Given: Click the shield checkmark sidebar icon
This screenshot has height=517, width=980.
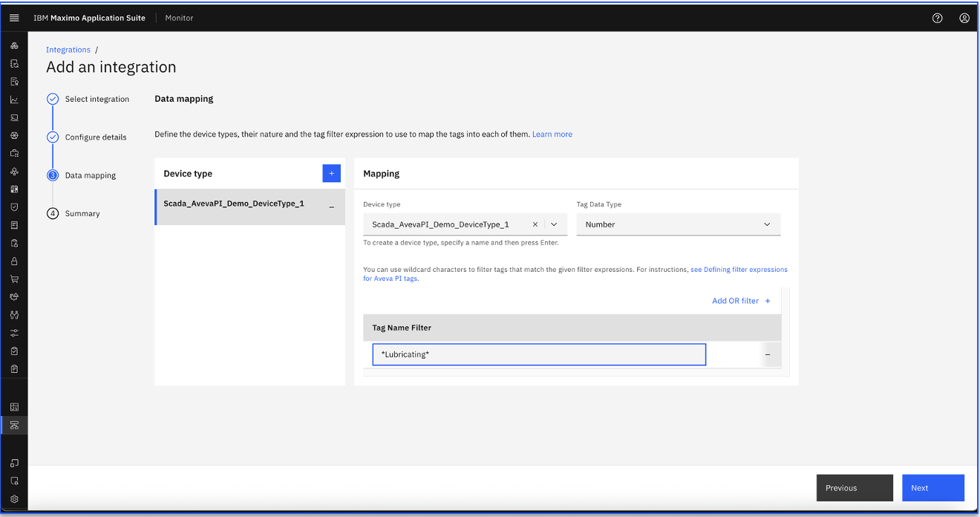Looking at the screenshot, I should click(14, 207).
